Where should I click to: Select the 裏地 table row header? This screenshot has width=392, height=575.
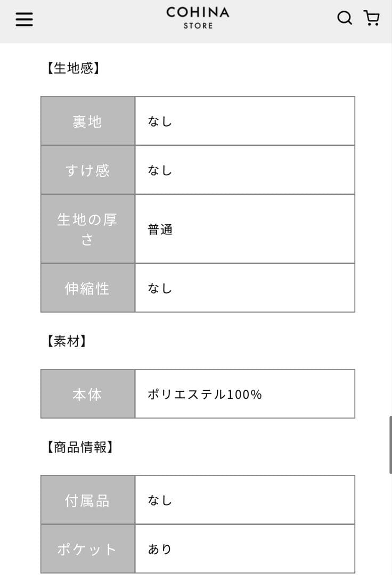point(87,121)
